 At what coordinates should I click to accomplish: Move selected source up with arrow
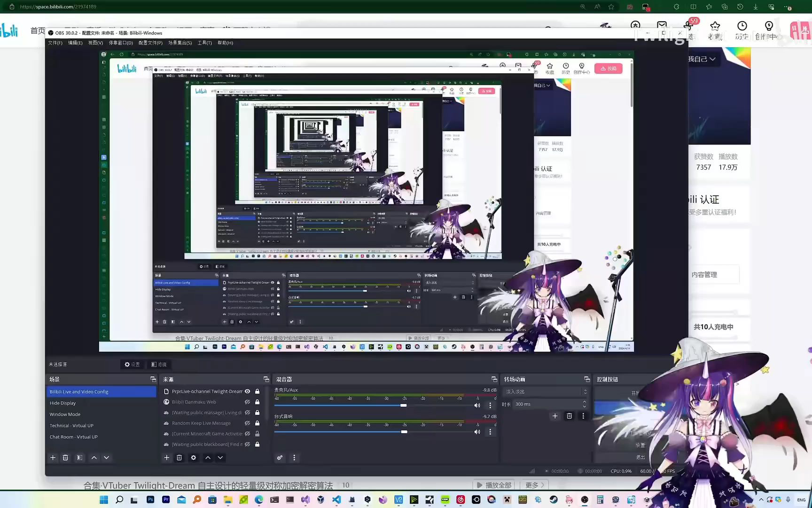pos(208,458)
